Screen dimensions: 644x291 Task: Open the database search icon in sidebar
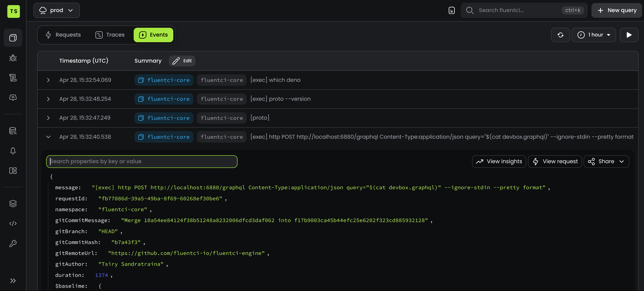13,131
